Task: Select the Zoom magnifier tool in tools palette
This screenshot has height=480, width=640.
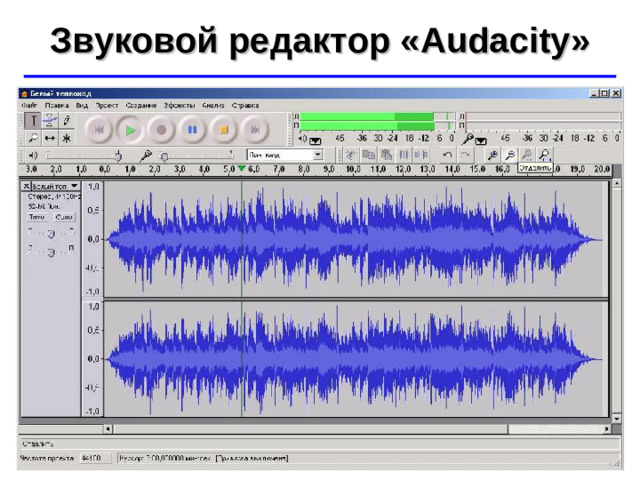Action: click(33, 138)
